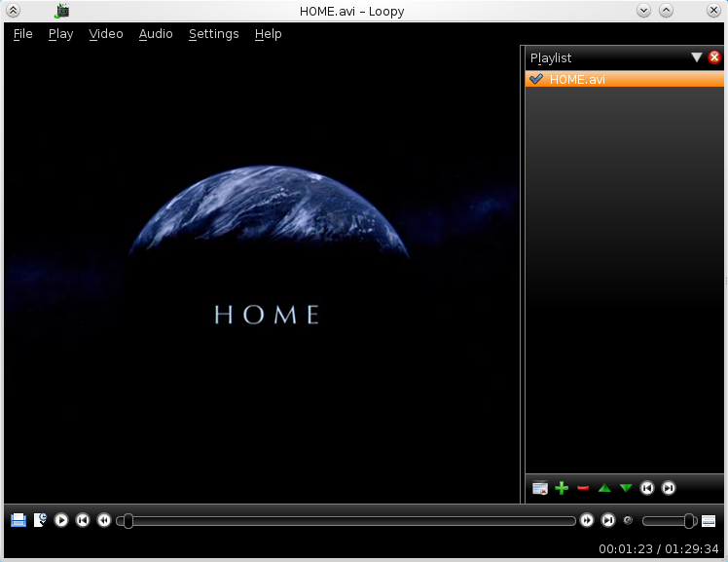This screenshot has height=562, width=728.
Task: Click the video display showing HOME title
Action: tap(262, 274)
